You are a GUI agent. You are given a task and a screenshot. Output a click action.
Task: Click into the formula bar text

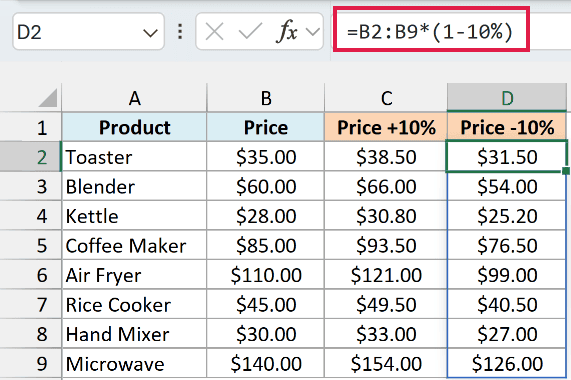430,32
